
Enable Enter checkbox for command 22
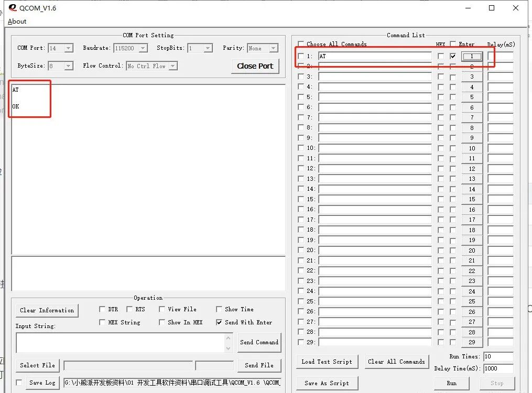tap(453, 271)
